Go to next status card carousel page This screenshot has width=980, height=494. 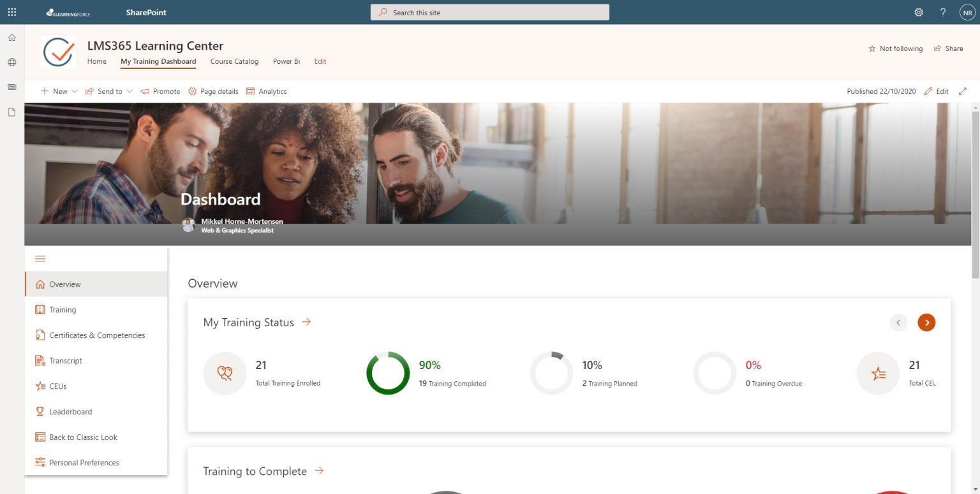(926, 323)
